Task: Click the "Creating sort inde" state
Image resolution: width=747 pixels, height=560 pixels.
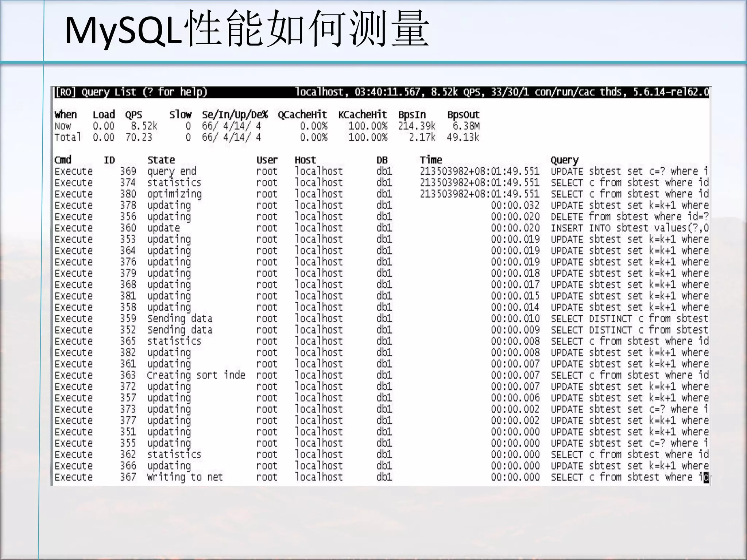Action: [x=196, y=376]
